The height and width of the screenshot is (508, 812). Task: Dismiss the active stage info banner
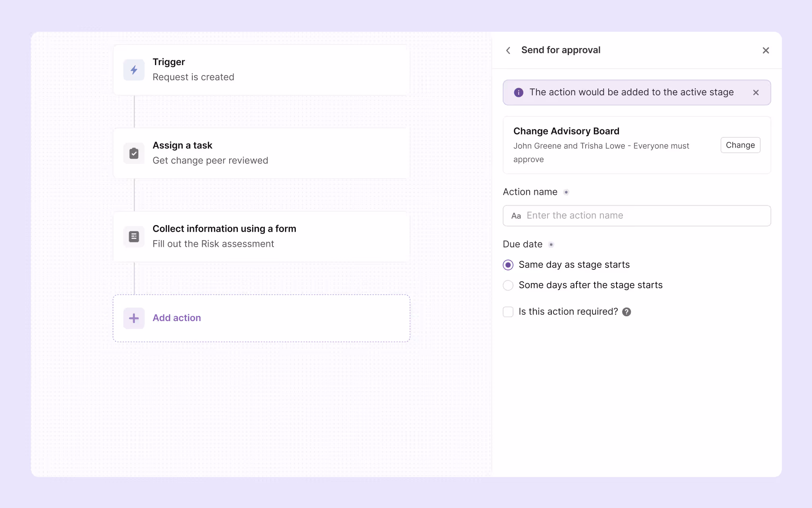755,92
